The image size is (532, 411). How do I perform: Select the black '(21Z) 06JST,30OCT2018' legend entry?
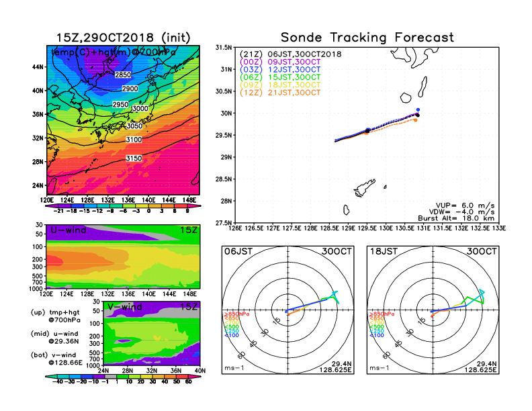point(290,54)
